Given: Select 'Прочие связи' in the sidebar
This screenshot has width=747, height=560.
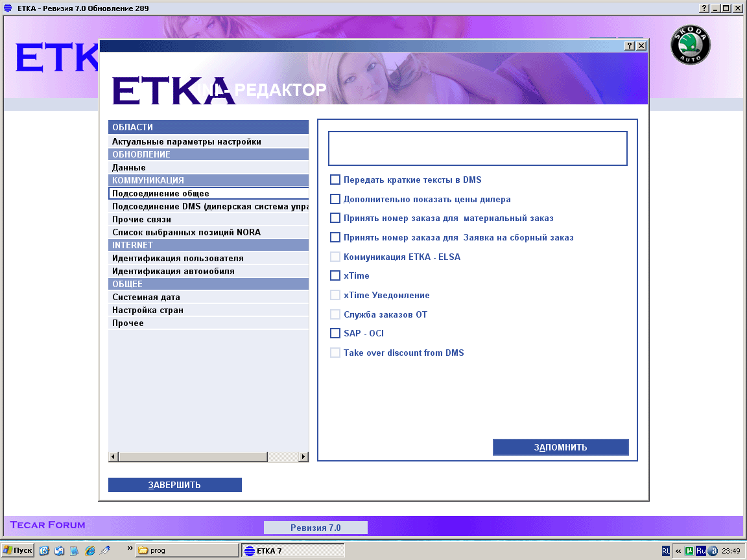Looking at the screenshot, I should click(141, 219).
